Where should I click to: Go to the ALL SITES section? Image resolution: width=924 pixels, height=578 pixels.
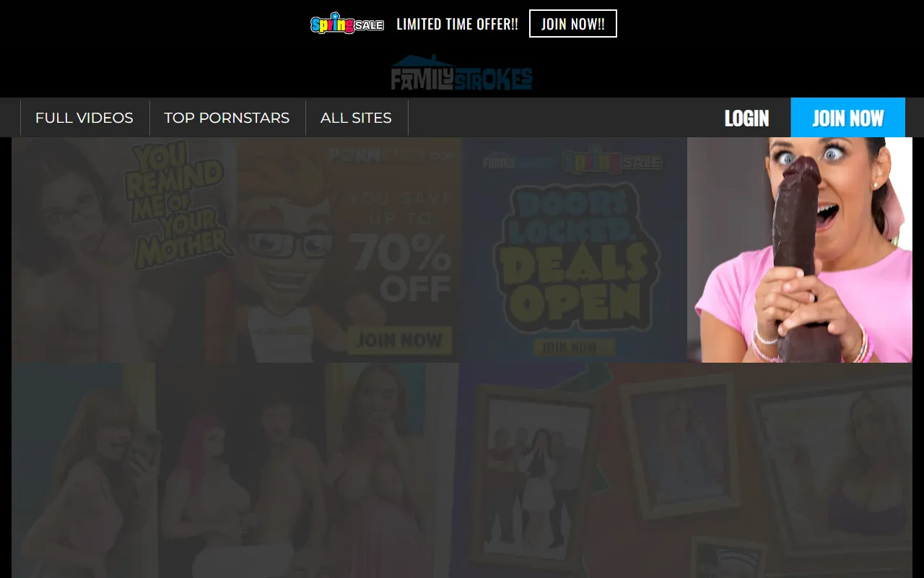[x=356, y=118]
